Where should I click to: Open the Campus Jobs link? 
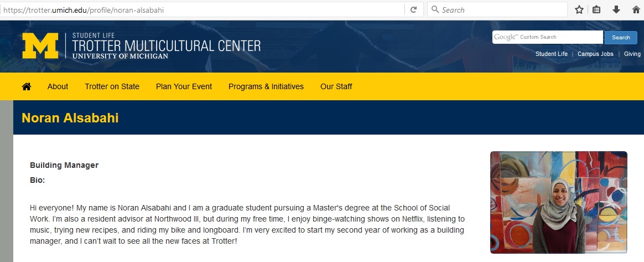click(595, 54)
